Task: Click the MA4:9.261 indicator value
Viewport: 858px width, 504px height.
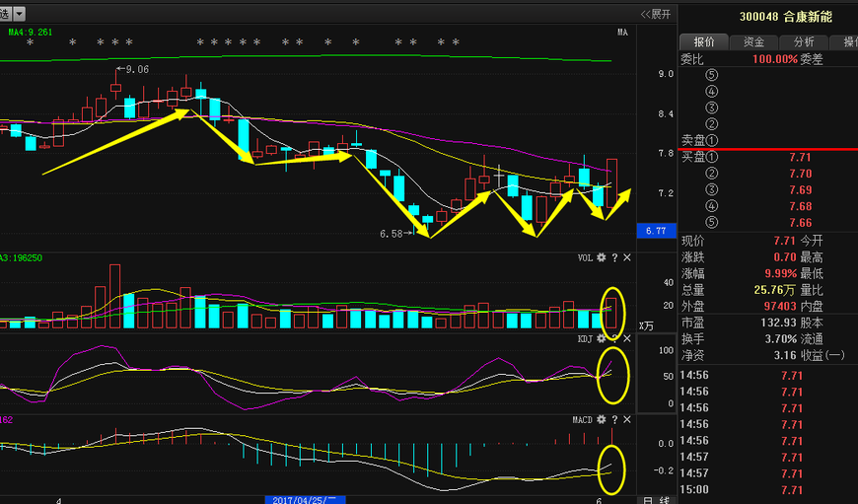Action: click(31, 33)
